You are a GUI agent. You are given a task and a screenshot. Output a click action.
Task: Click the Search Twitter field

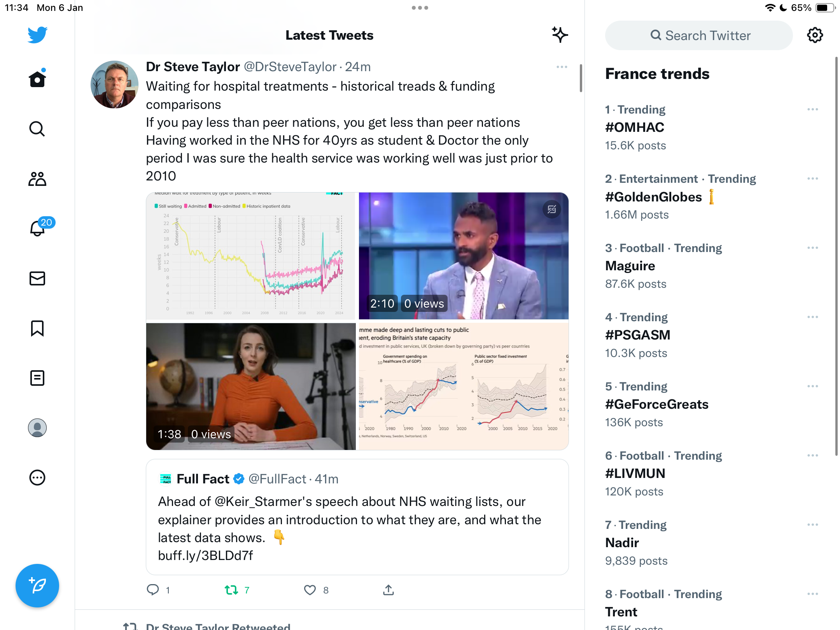[x=699, y=35]
